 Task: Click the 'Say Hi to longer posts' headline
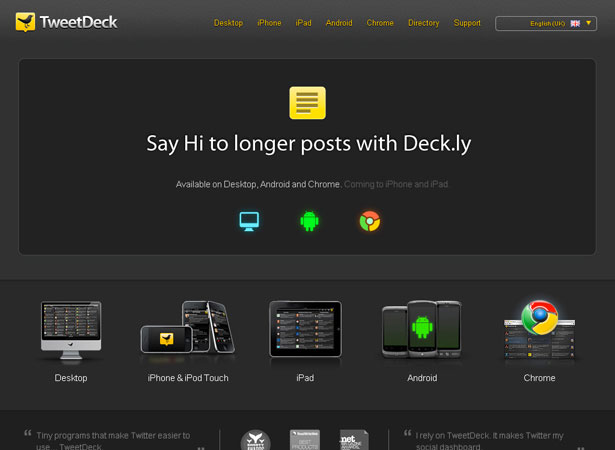click(x=309, y=144)
